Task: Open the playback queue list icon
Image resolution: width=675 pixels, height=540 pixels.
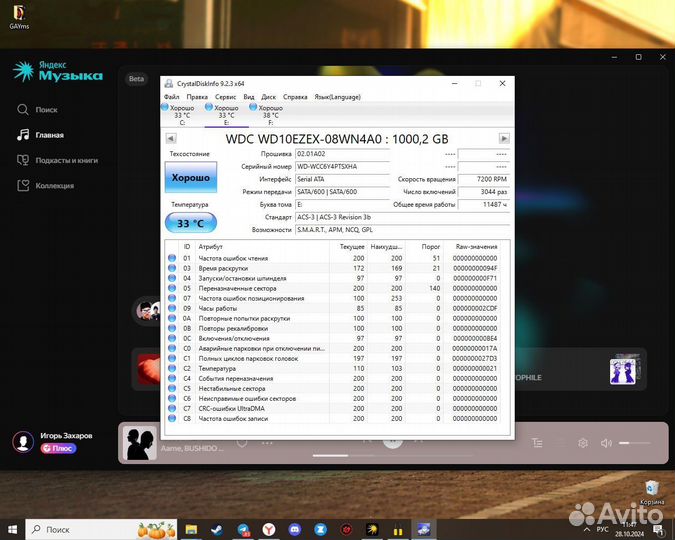Action: 537,443
